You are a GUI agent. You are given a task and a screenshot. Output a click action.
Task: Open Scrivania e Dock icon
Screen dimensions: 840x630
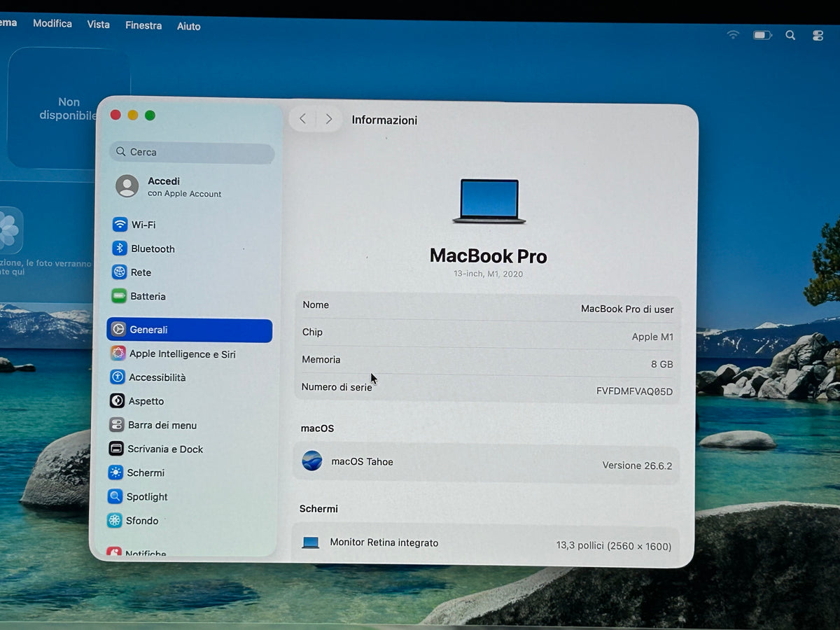(116, 449)
